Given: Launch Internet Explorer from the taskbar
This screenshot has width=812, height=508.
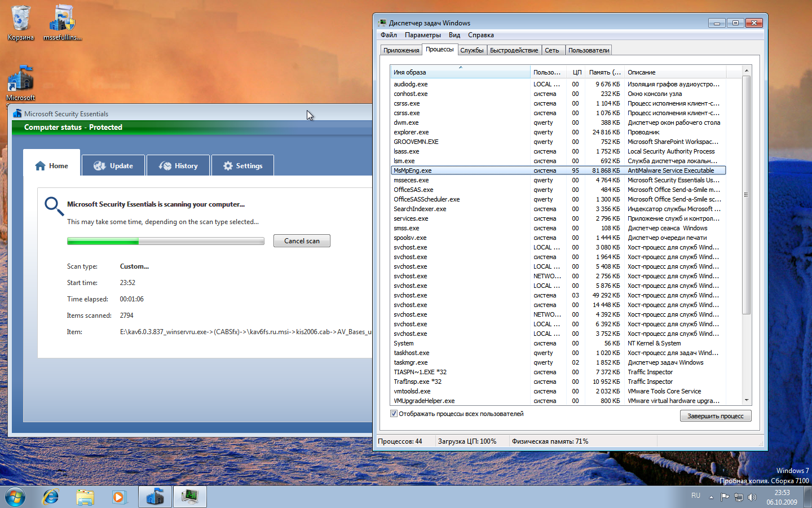Looking at the screenshot, I should [51, 497].
